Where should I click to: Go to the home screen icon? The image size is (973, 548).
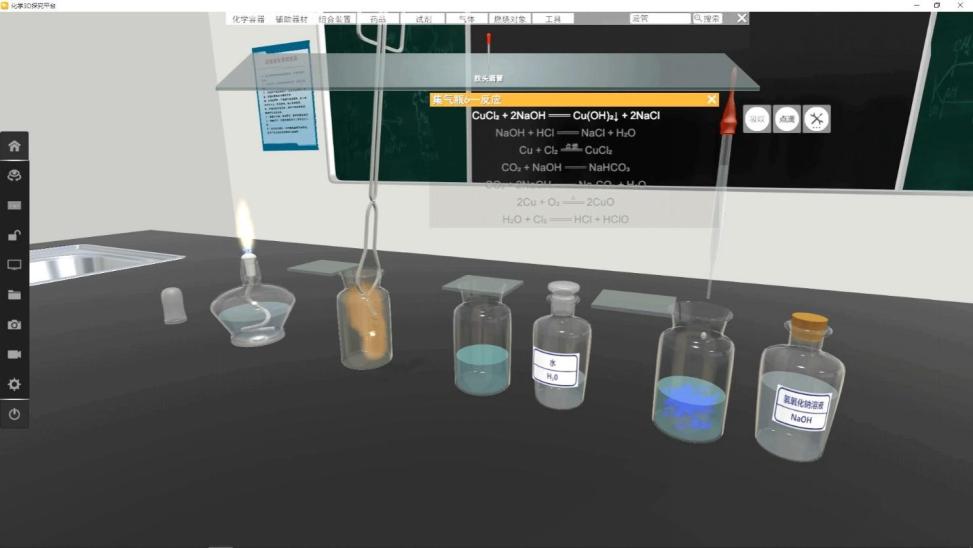[14, 146]
